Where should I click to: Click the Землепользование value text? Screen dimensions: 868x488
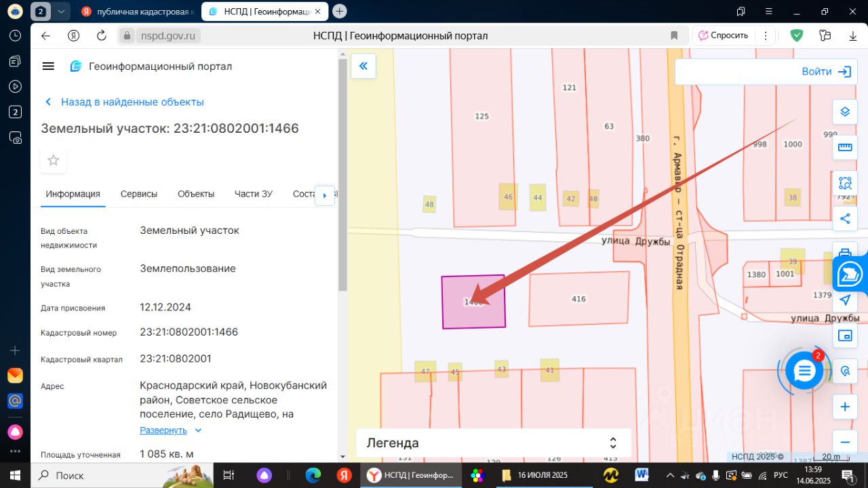coord(188,268)
